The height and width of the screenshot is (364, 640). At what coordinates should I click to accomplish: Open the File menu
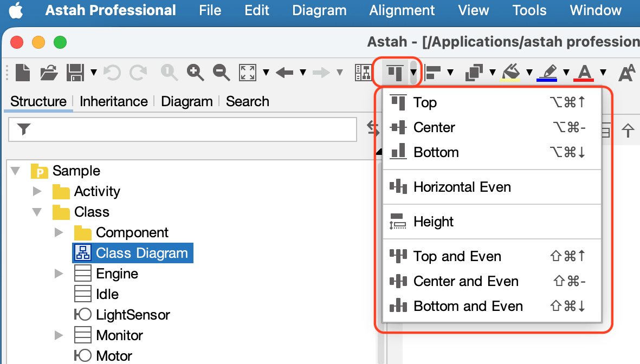coord(210,10)
